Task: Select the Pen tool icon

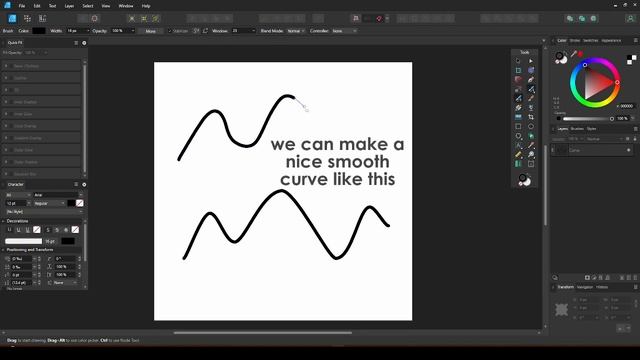Action: point(531,80)
